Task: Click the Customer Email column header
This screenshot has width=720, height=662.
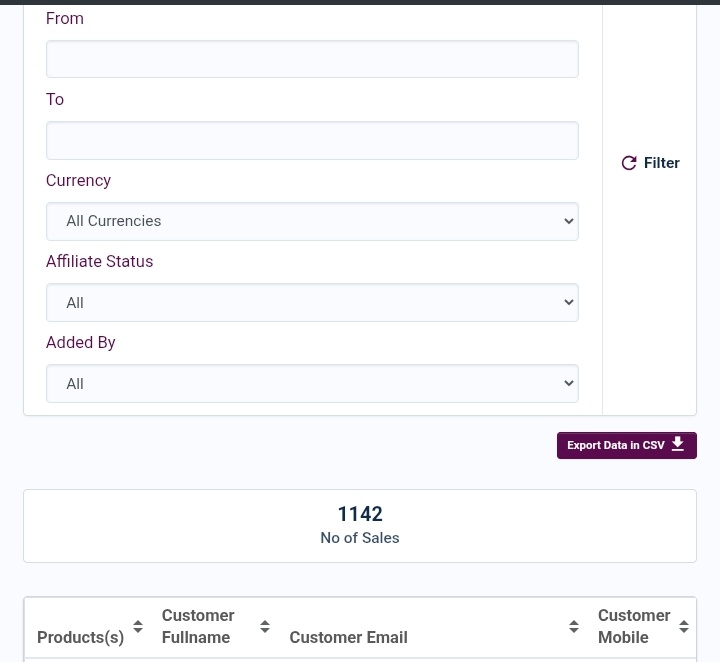Action: 349,637
